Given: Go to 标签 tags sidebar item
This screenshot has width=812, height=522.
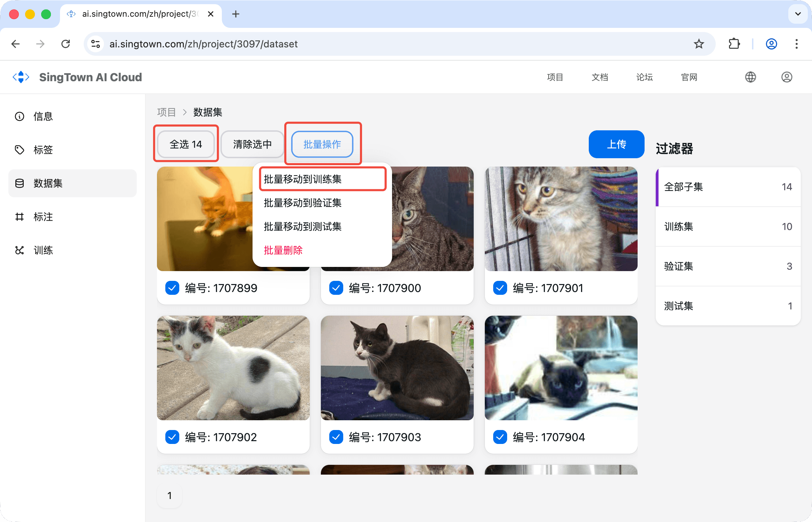Looking at the screenshot, I should (x=43, y=150).
